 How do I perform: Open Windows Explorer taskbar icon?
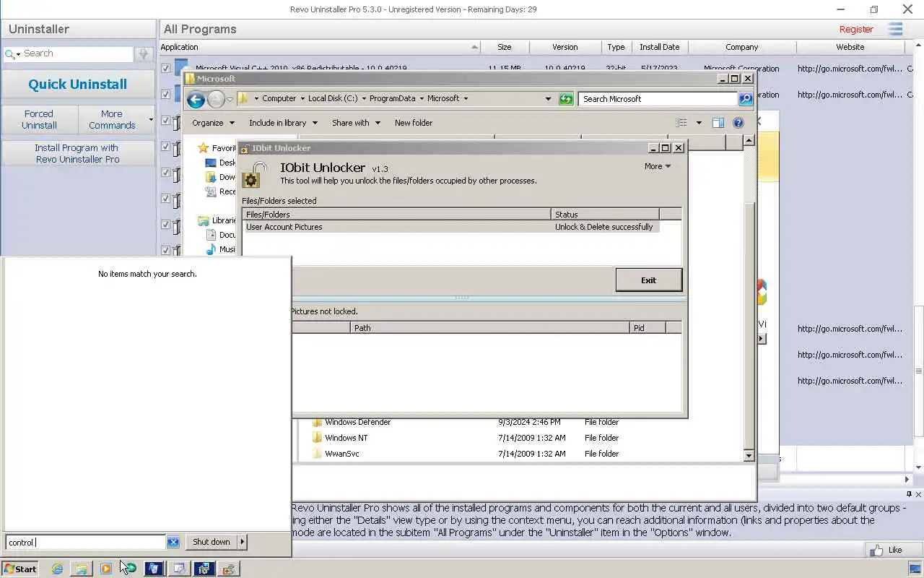coord(82,569)
